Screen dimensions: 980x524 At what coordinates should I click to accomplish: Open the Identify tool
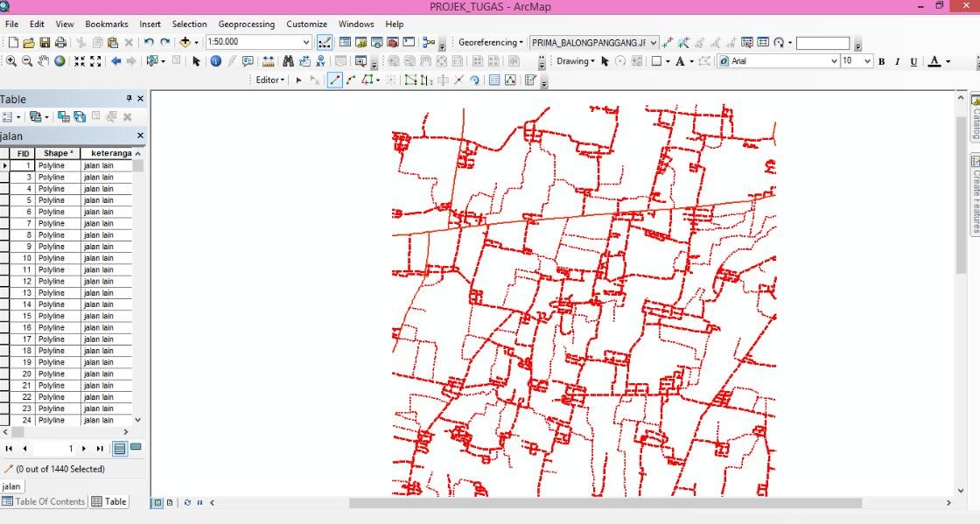[x=214, y=60]
